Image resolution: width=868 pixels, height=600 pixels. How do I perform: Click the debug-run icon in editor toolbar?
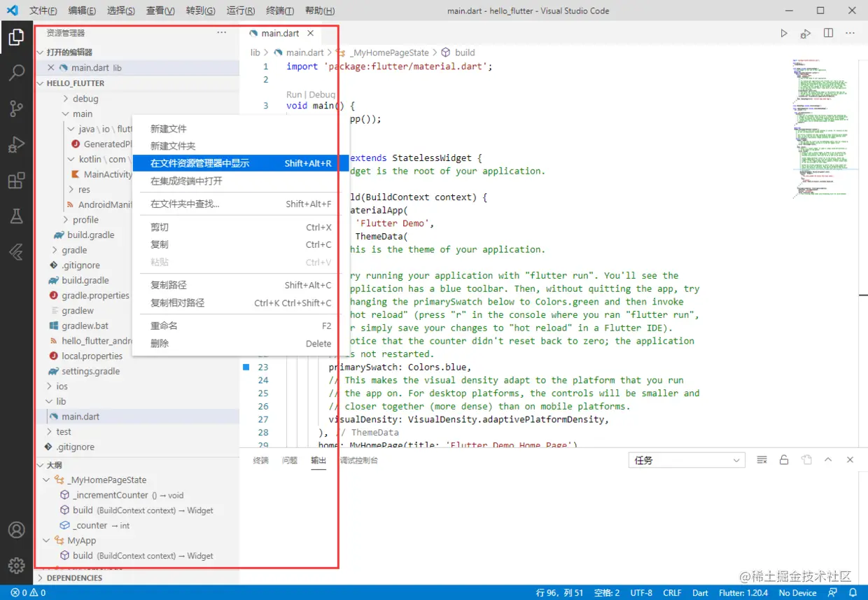pos(806,33)
